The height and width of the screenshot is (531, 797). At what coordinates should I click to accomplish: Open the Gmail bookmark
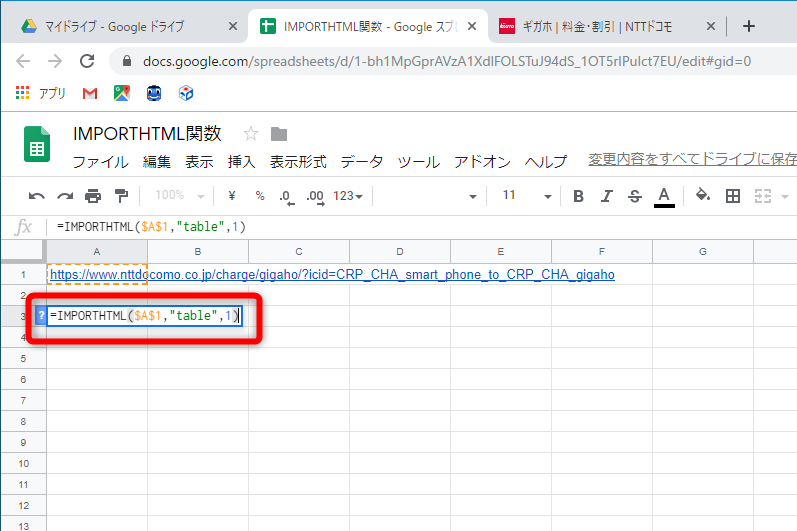[x=89, y=93]
